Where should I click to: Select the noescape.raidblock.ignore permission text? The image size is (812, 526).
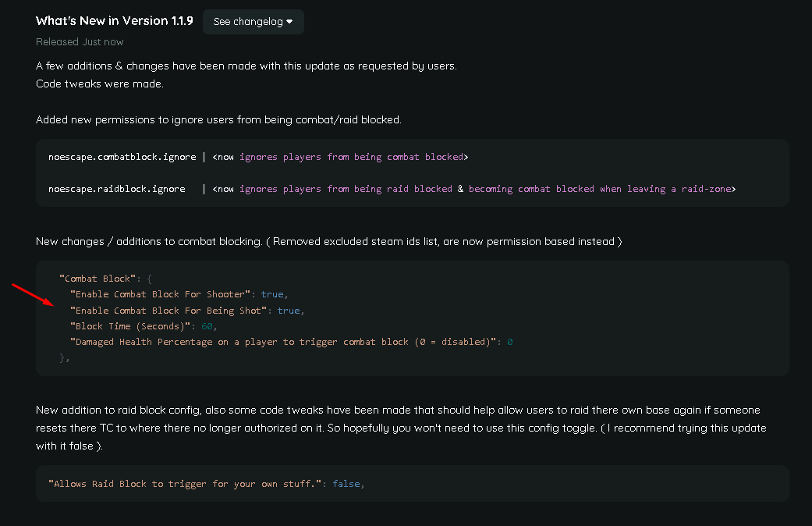[x=116, y=189]
